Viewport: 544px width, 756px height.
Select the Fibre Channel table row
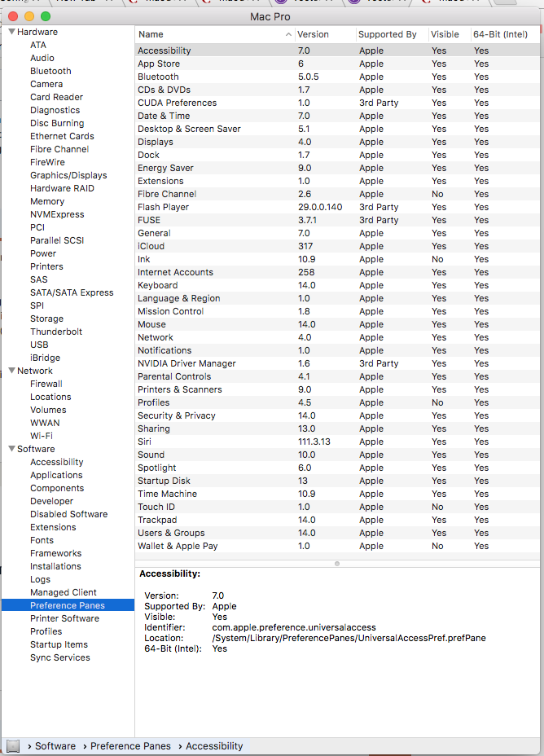click(x=337, y=194)
